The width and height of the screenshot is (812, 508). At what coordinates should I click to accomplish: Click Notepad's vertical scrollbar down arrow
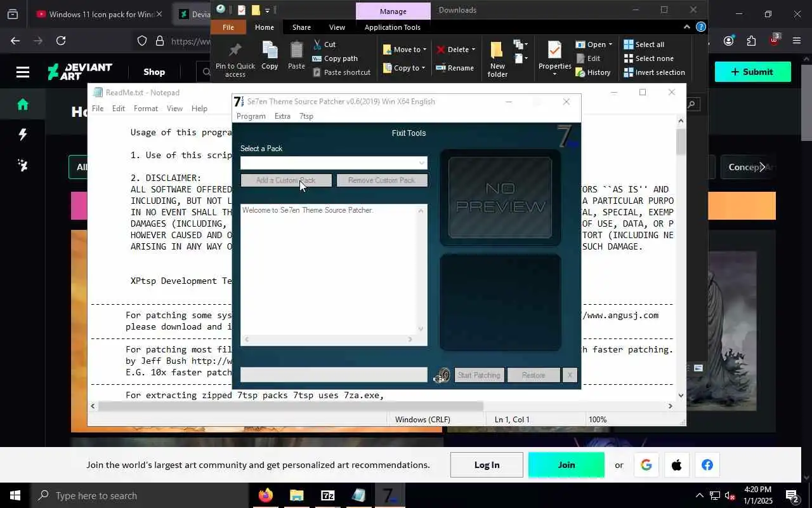click(x=681, y=395)
